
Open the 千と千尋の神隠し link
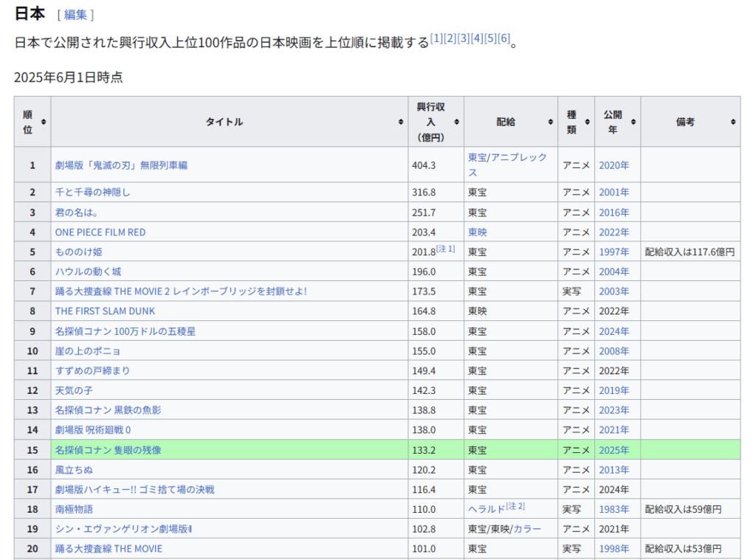click(92, 193)
